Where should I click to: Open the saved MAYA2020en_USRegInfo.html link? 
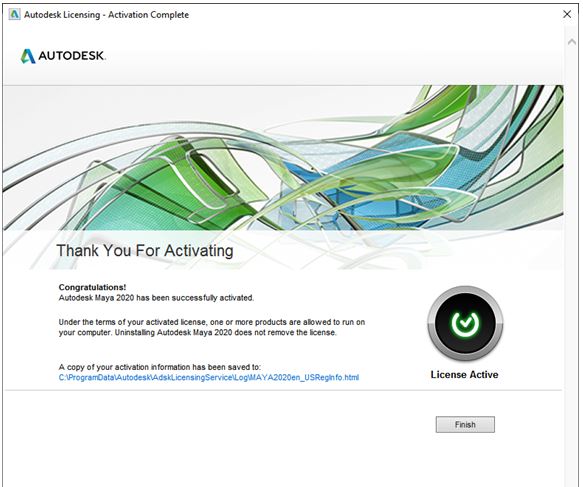(x=209, y=378)
